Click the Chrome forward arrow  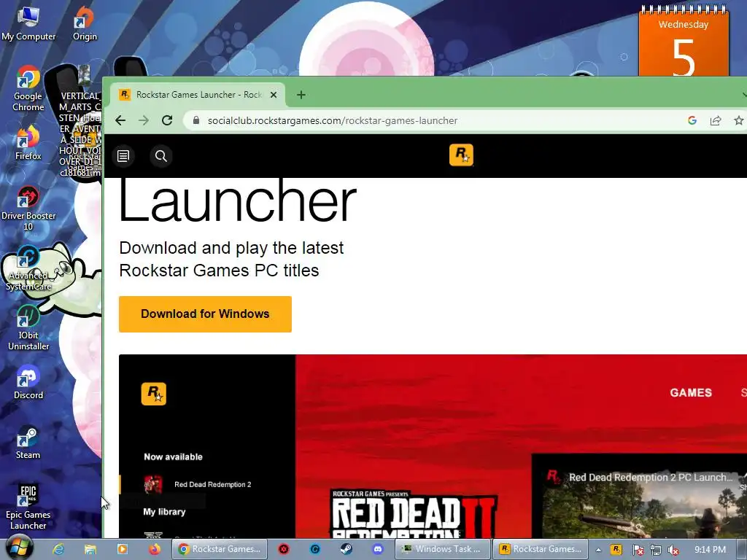tap(144, 120)
